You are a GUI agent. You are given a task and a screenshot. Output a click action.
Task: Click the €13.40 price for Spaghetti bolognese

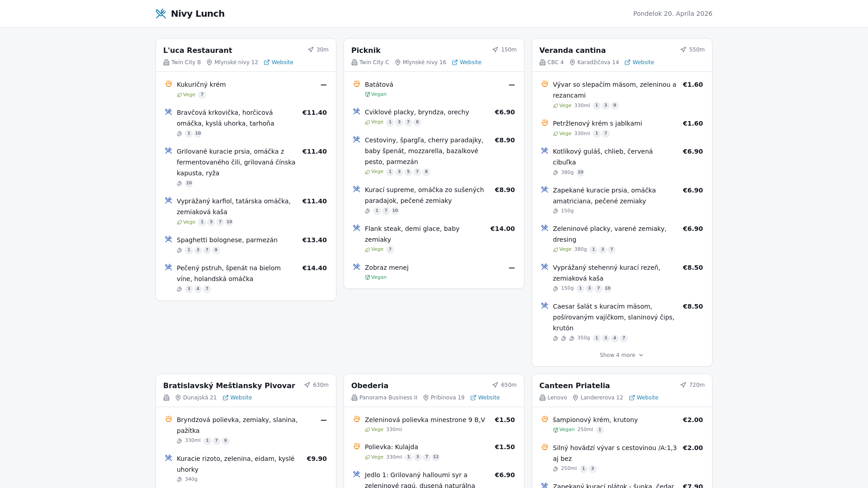pyautogui.click(x=315, y=240)
